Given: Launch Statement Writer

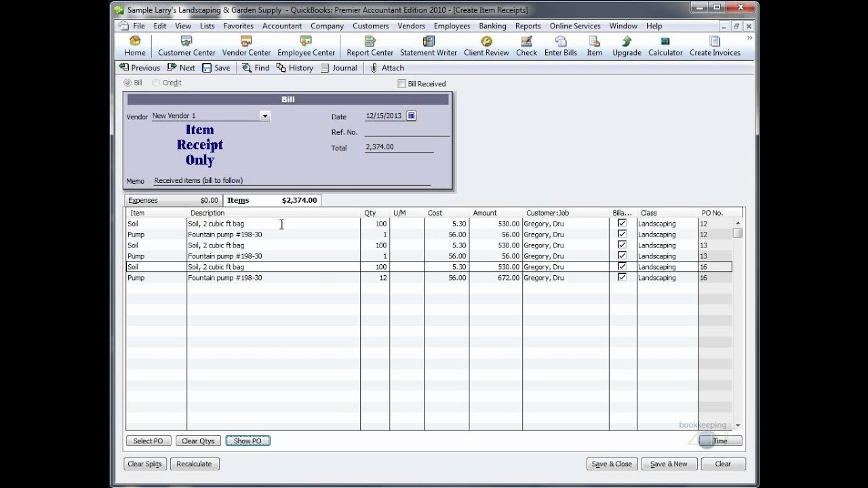Looking at the screenshot, I should (429, 46).
